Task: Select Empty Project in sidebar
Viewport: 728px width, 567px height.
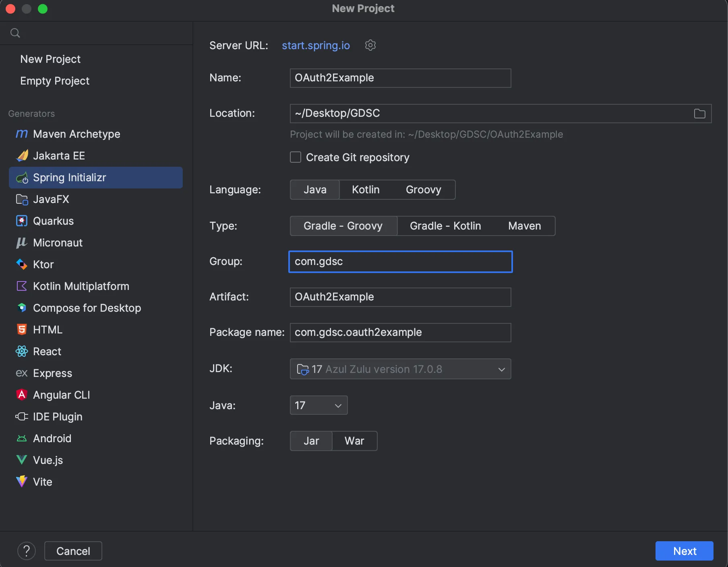Action: tap(55, 81)
